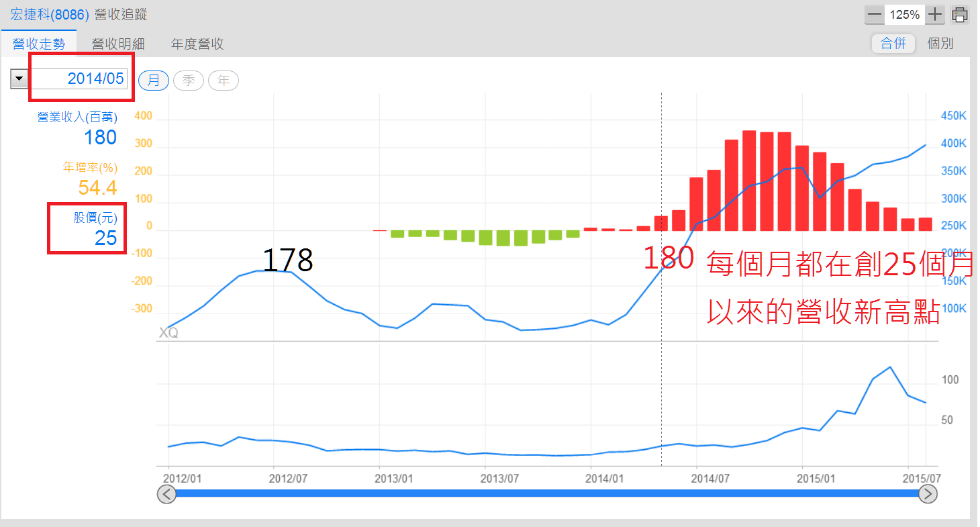Screen dimensions: 980x527
Task: Switch to 季 quarterly view
Action: (189, 81)
